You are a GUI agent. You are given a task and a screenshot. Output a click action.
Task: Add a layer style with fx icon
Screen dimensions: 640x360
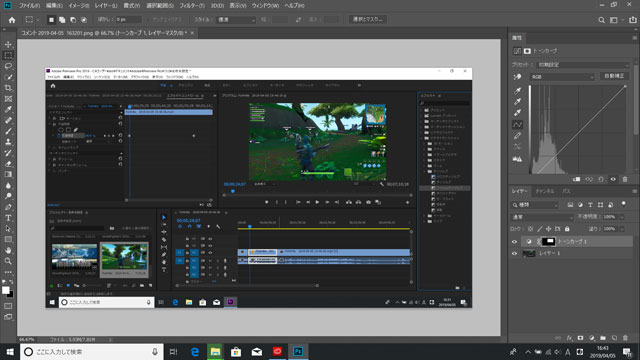tap(569, 338)
